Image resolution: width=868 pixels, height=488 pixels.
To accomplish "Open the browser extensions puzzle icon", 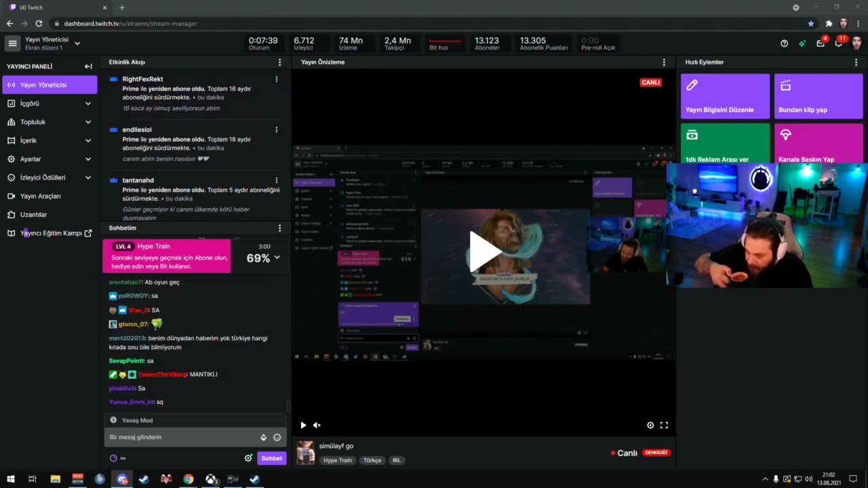I will (x=829, y=24).
